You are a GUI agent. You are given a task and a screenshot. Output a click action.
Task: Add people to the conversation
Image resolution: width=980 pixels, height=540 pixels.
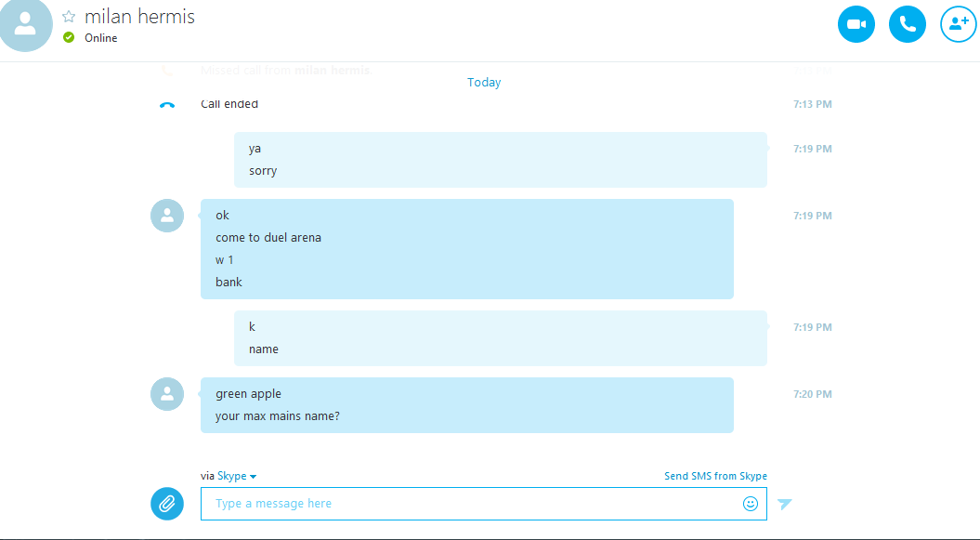(959, 24)
